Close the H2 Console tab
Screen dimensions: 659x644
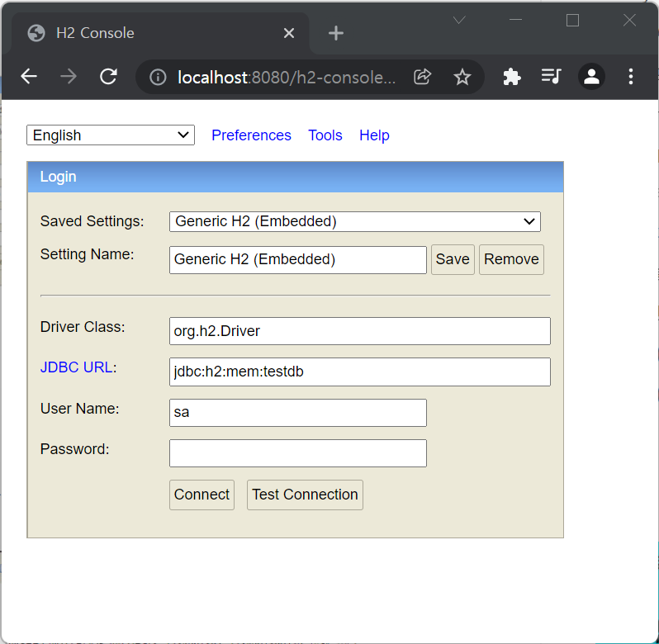click(289, 33)
